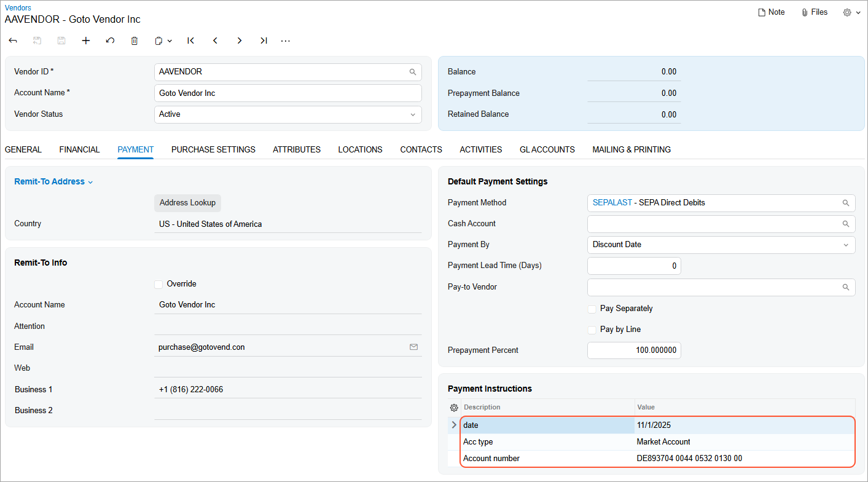Select the Payment tab
This screenshot has height=482, width=868.
click(x=136, y=149)
